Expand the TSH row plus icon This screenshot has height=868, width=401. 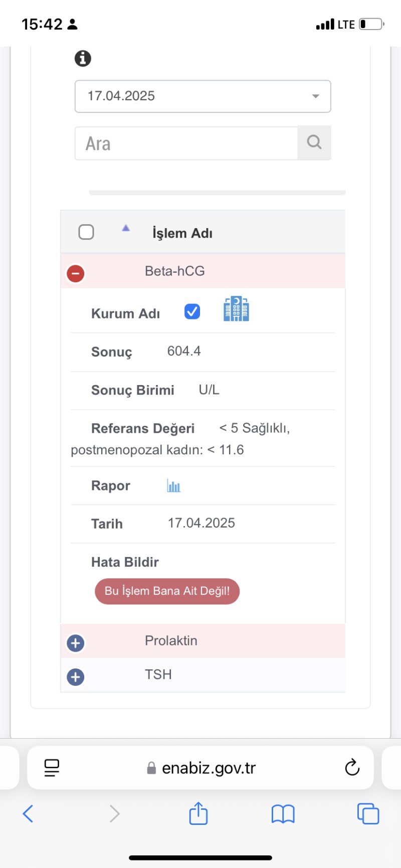(76, 677)
